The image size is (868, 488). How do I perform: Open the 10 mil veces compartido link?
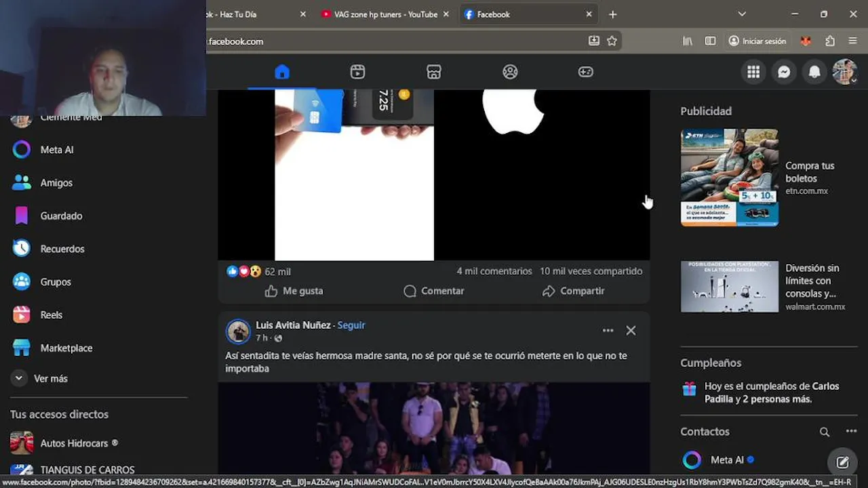tap(591, 271)
